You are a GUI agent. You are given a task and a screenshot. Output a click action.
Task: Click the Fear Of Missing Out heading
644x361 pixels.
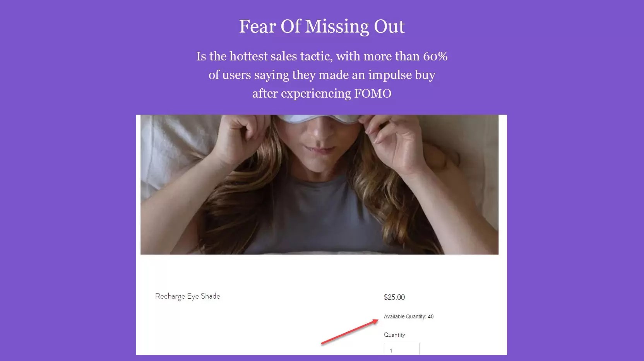coord(322,27)
